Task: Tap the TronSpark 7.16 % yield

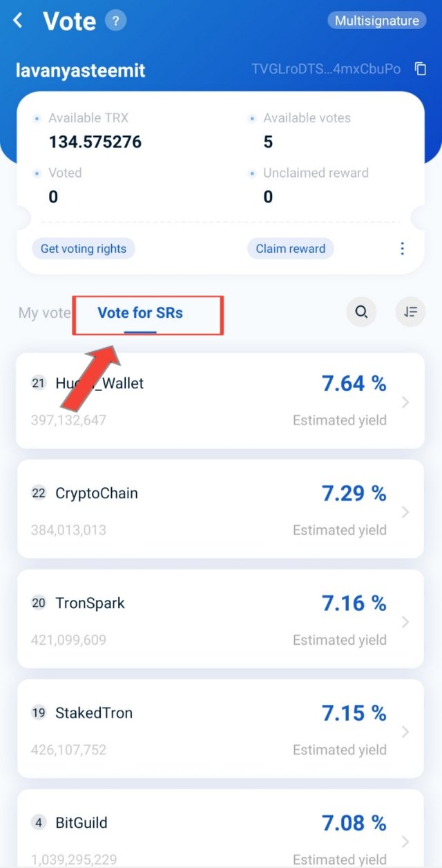Action: (354, 603)
